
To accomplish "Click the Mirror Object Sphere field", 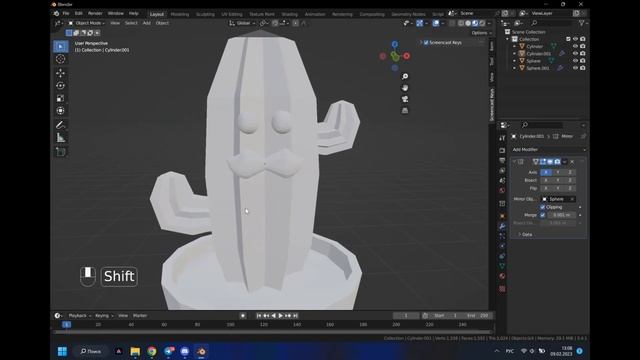I will 558,199.
